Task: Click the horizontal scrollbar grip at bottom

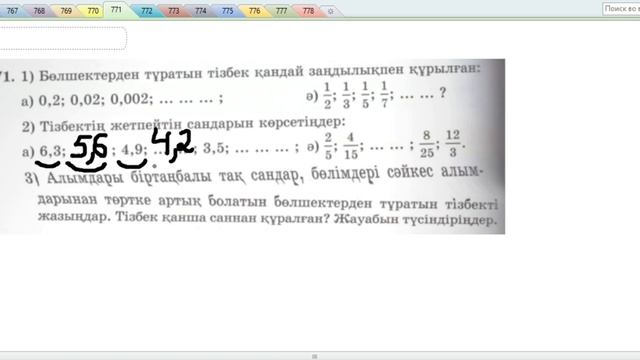Action: [314, 356]
